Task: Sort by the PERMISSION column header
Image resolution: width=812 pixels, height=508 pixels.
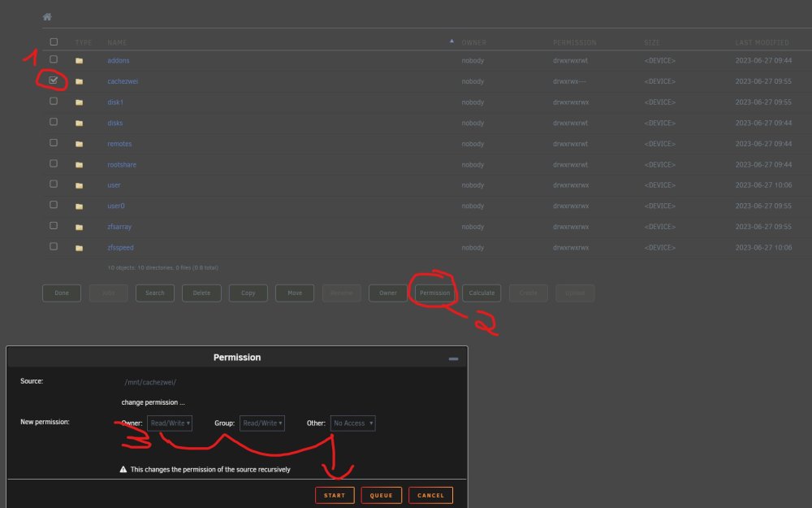Action: click(574, 42)
